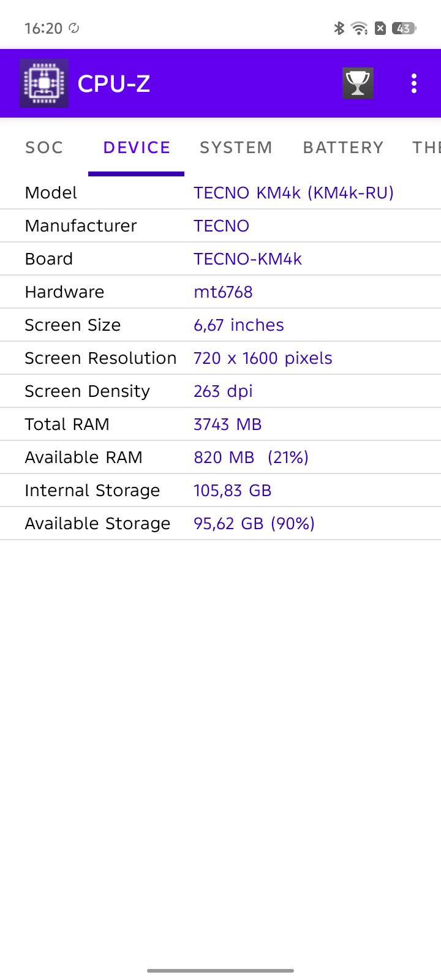Switch to the SYSTEM tab
The image size is (441, 980).
pos(236,148)
